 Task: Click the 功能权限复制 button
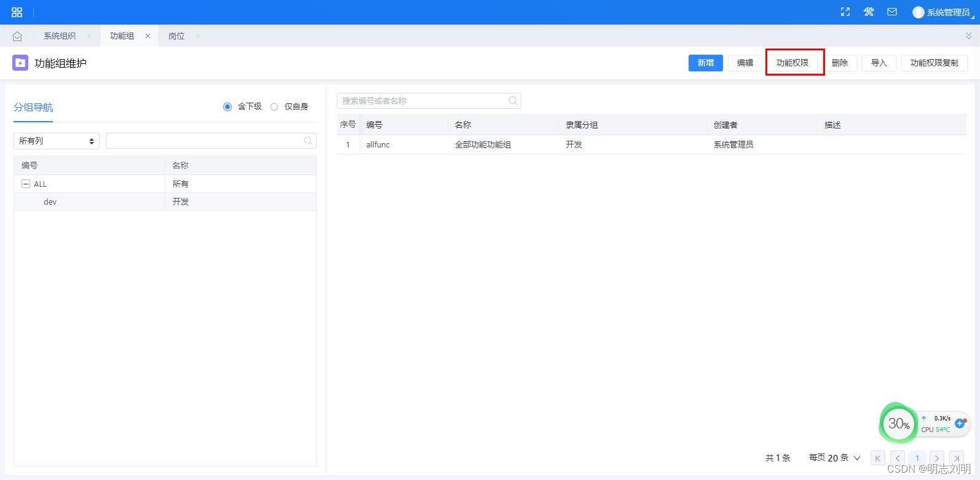click(935, 63)
